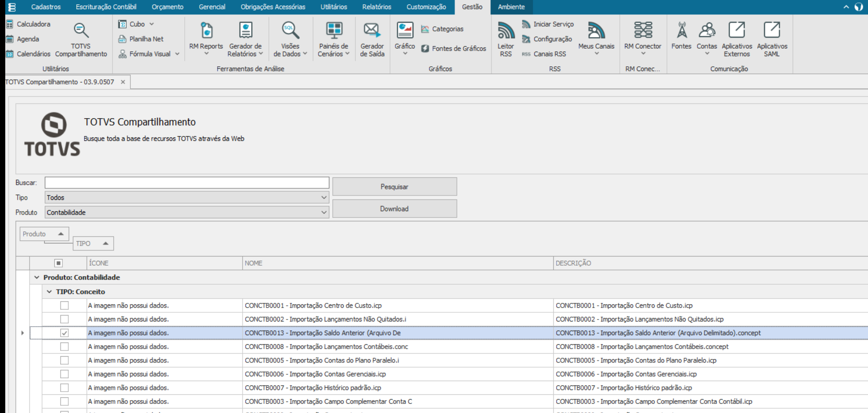The width and height of the screenshot is (868, 413).
Task: Open Meus Canais
Action: pyautogui.click(x=596, y=38)
